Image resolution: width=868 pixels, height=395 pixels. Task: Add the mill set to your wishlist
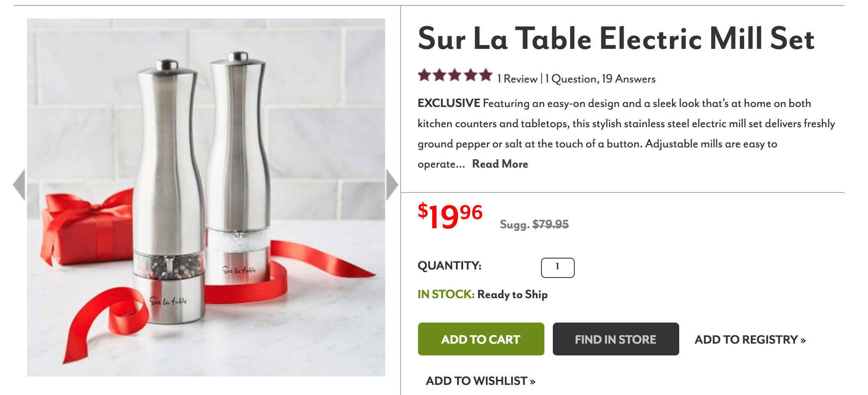(x=480, y=380)
